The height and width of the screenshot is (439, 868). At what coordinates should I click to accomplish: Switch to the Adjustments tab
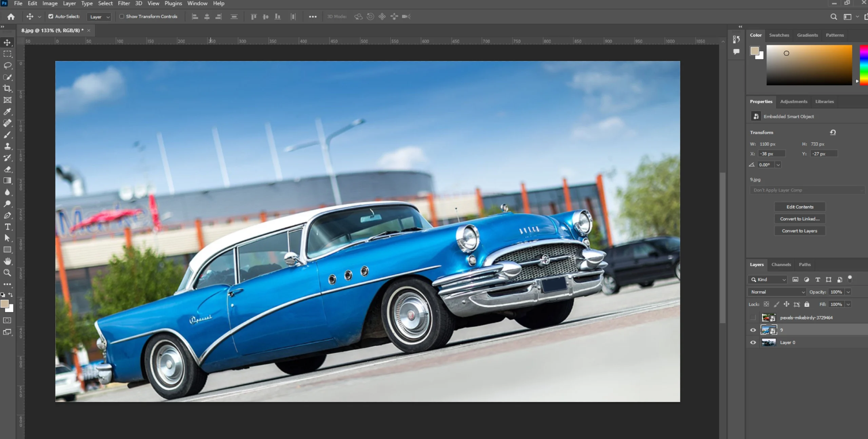tap(793, 101)
